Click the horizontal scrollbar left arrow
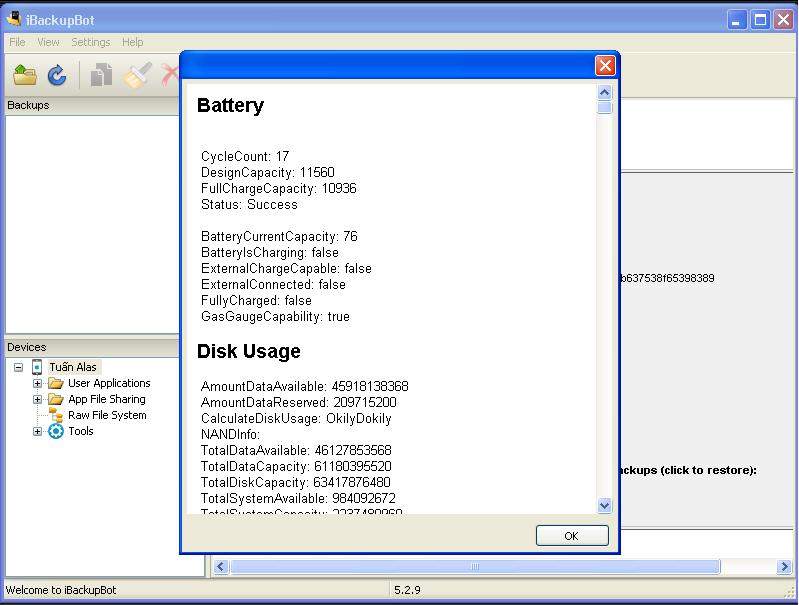 pos(221,566)
